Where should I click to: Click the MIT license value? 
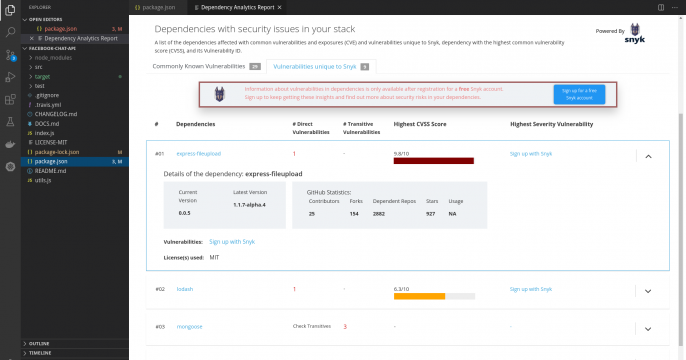pos(214,258)
